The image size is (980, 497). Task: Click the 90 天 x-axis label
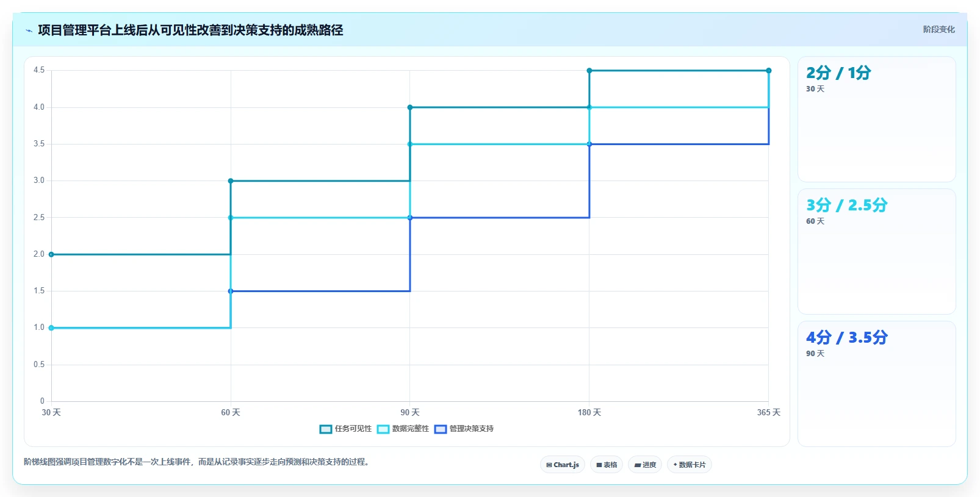point(410,413)
